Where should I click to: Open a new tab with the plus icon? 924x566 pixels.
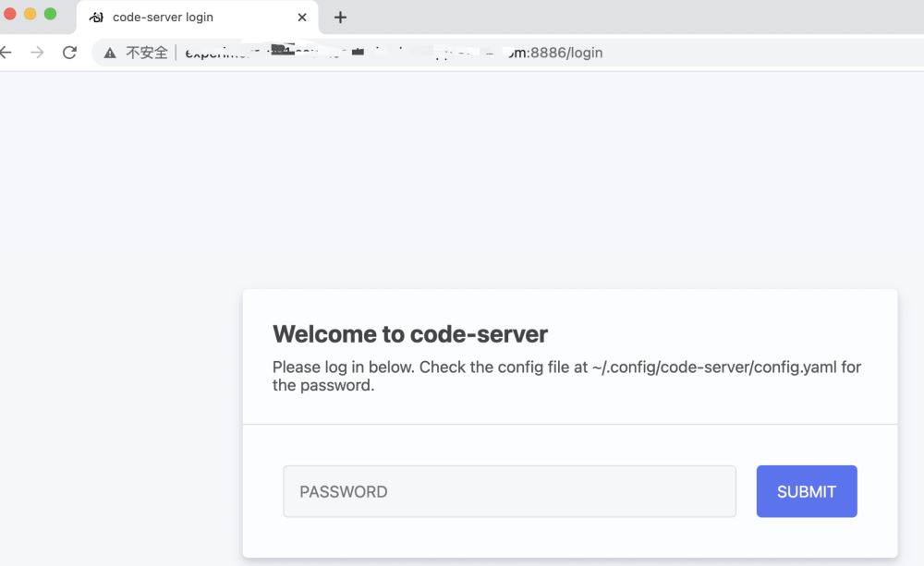click(340, 16)
